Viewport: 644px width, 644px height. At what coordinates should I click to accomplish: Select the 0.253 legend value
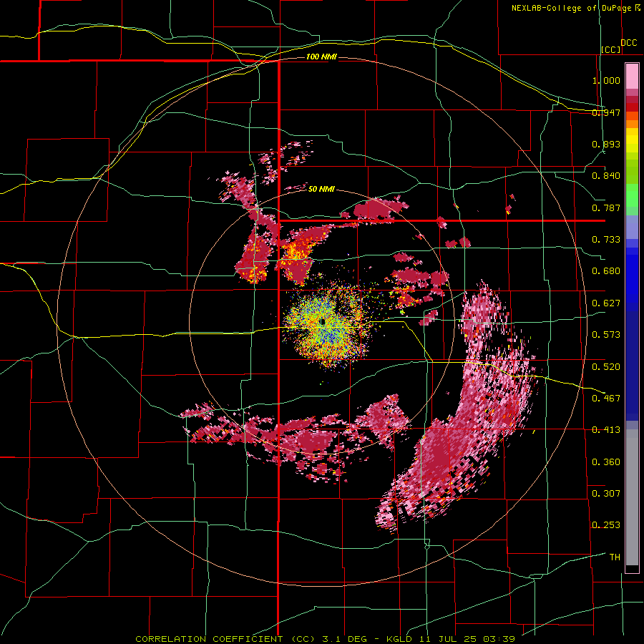pyautogui.click(x=606, y=525)
